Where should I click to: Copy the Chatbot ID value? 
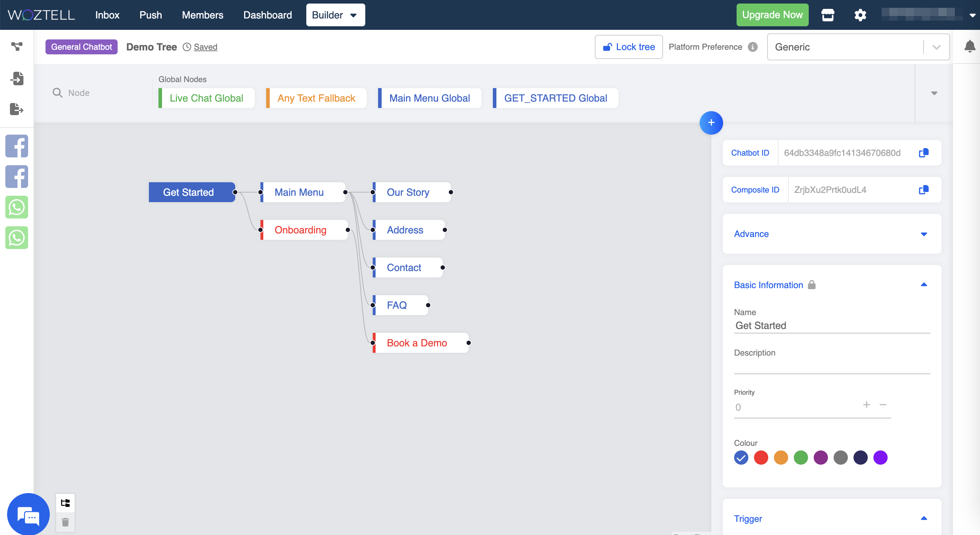(x=924, y=153)
